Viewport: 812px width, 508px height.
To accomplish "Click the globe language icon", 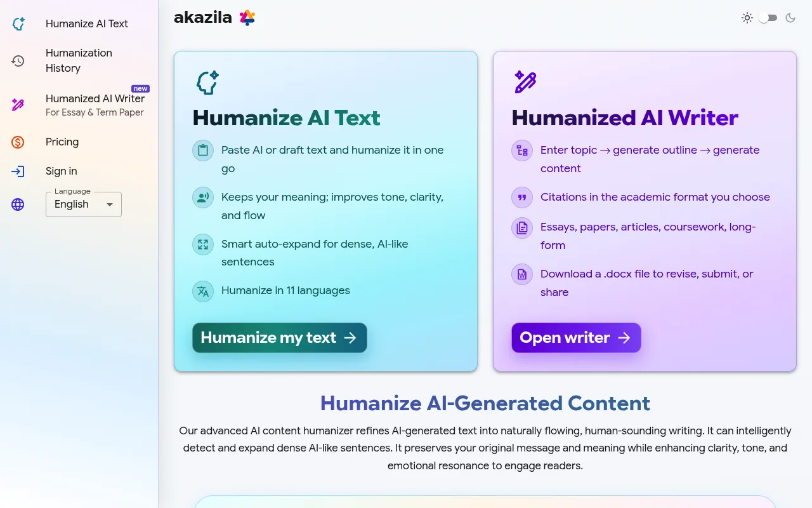I will pos(18,204).
